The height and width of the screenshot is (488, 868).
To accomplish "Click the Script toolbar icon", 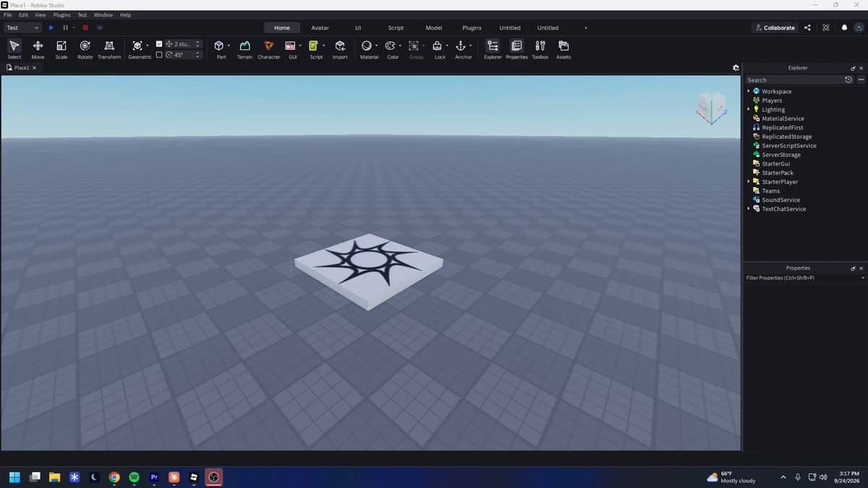I will (x=314, y=46).
